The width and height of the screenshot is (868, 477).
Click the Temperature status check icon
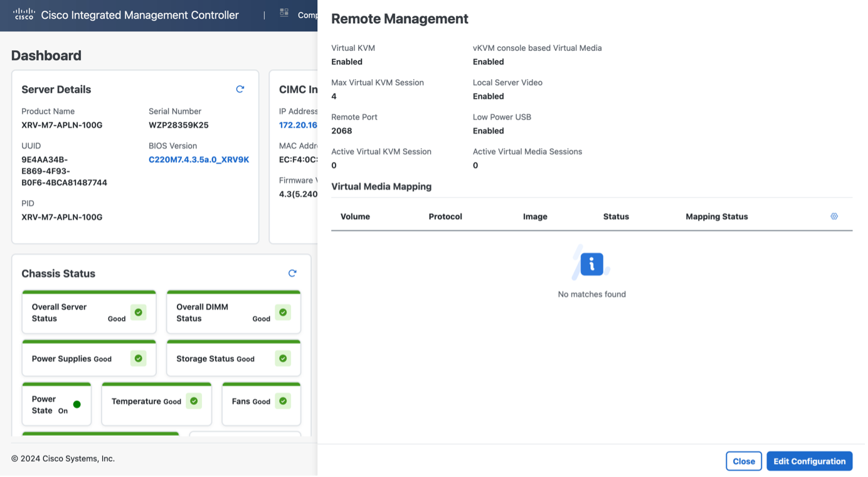click(x=194, y=401)
